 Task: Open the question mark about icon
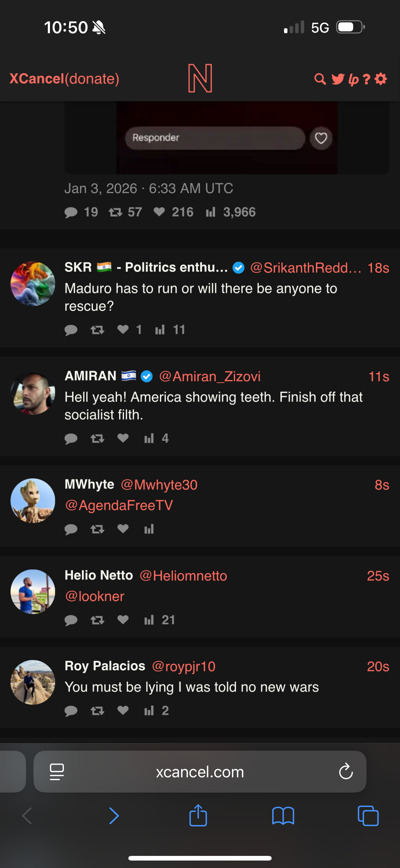(367, 79)
